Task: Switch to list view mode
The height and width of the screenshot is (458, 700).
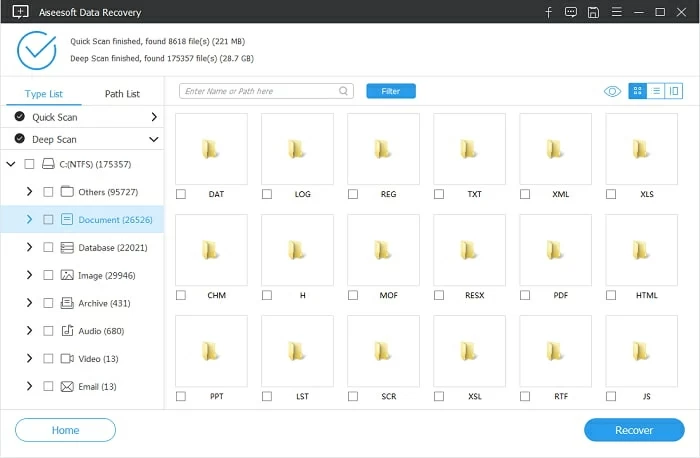Action: [656, 91]
